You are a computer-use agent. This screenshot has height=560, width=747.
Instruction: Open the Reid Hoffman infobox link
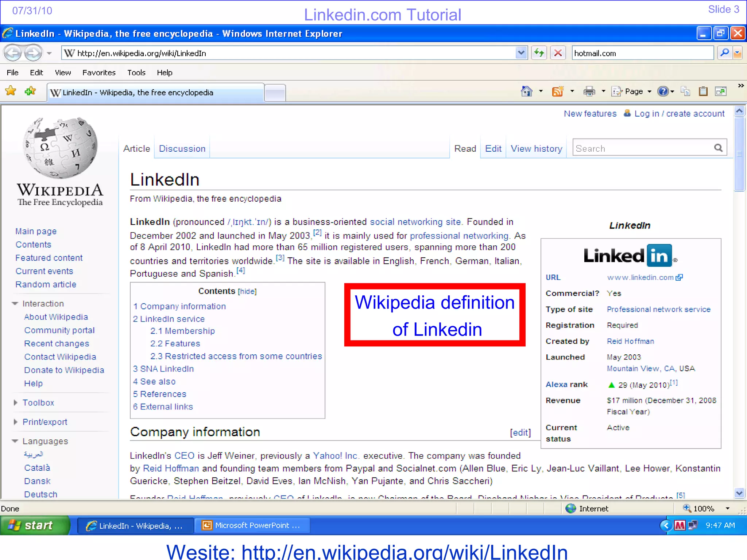[x=630, y=341]
